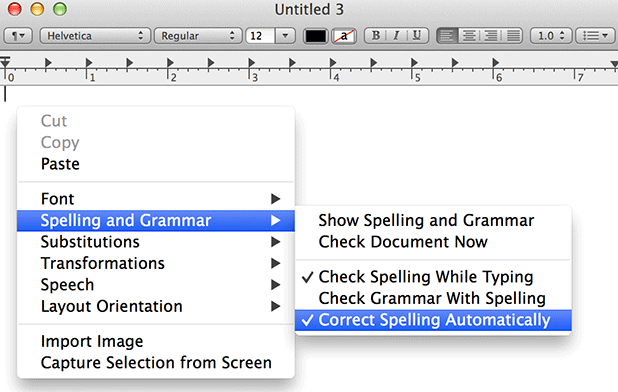Select Check Document Now
The image size is (618, 392).
click(x=433, y=242)
